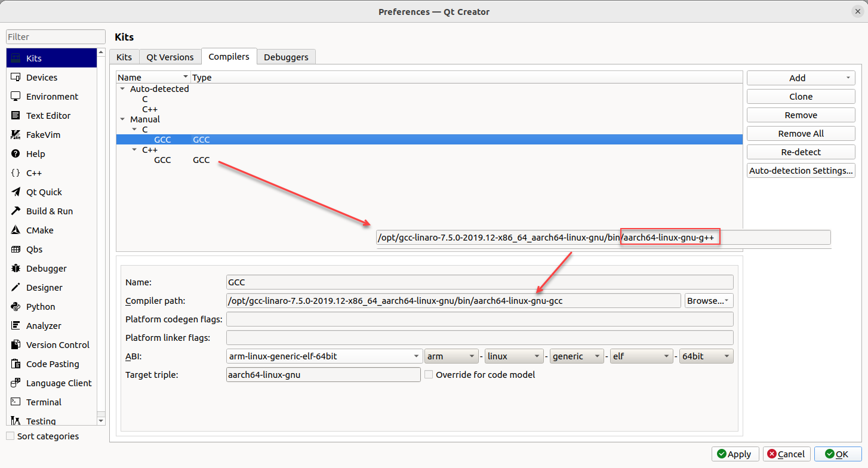
Task: Open the arm architecture dropdown
Action: 452,356
